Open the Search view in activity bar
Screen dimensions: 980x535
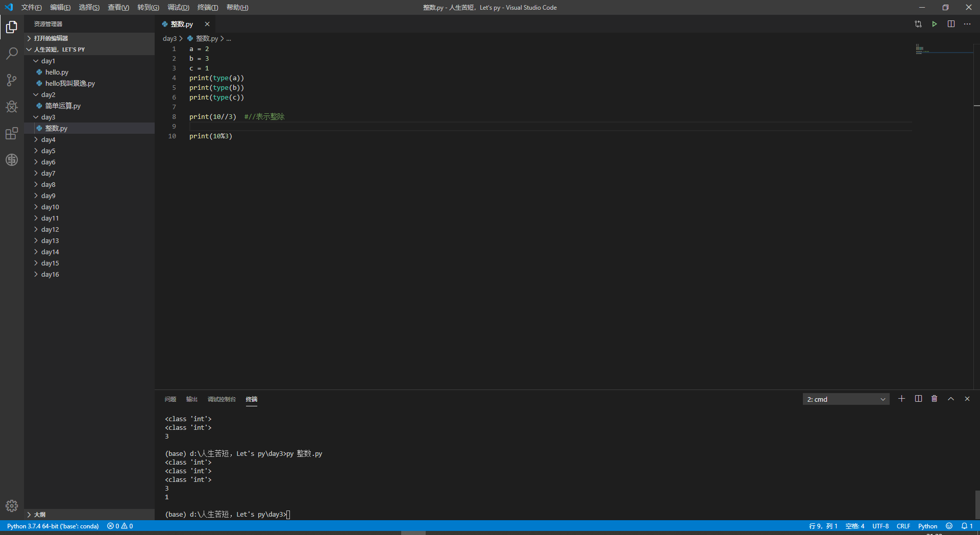(12, 53)
